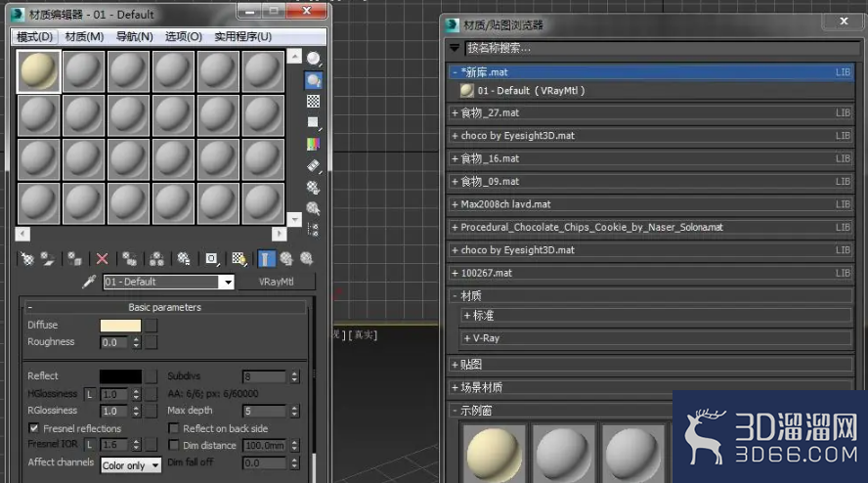Click the Diffuse color swatch
The height and width of the screenshot is (483, 868).
click(x=120, y=326)
